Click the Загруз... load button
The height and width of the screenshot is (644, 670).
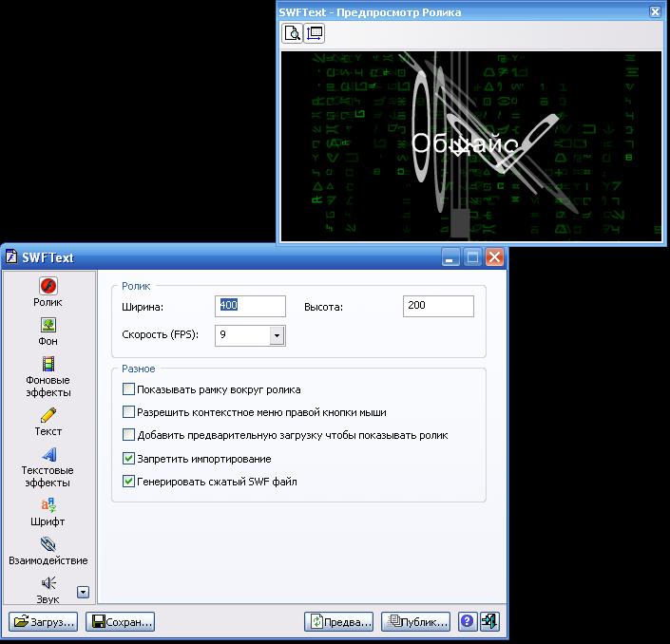44,622
